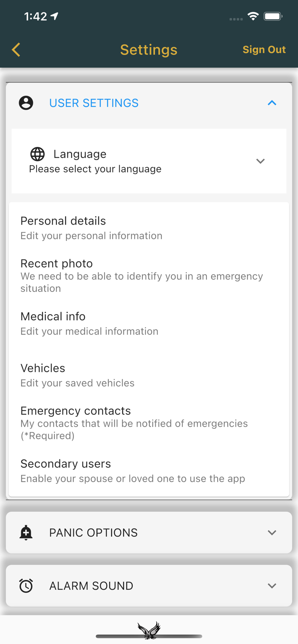Tap the user profile icon

click(26, 103)
